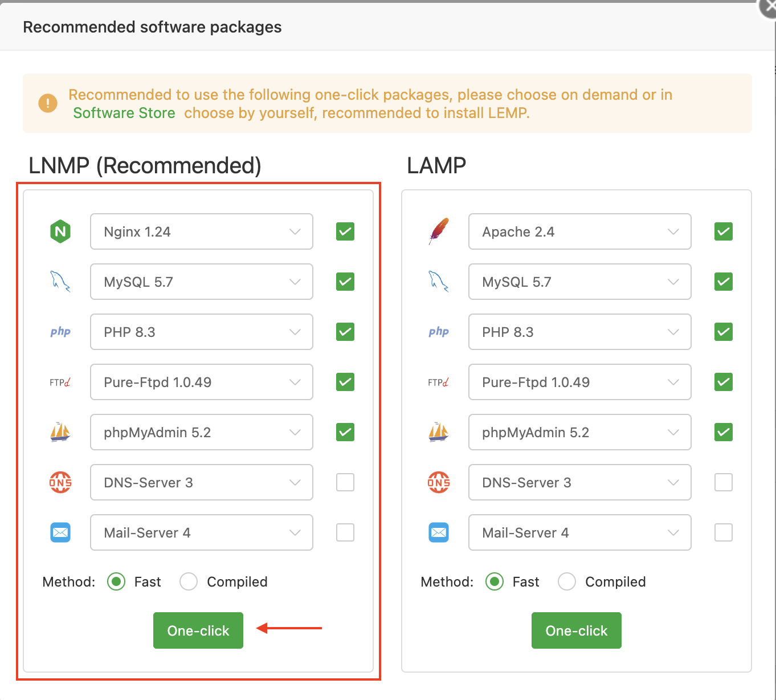Uncheck the Nginx 1.24 checkbox
This screenshot has width=776, height=700.
point(345,231)
